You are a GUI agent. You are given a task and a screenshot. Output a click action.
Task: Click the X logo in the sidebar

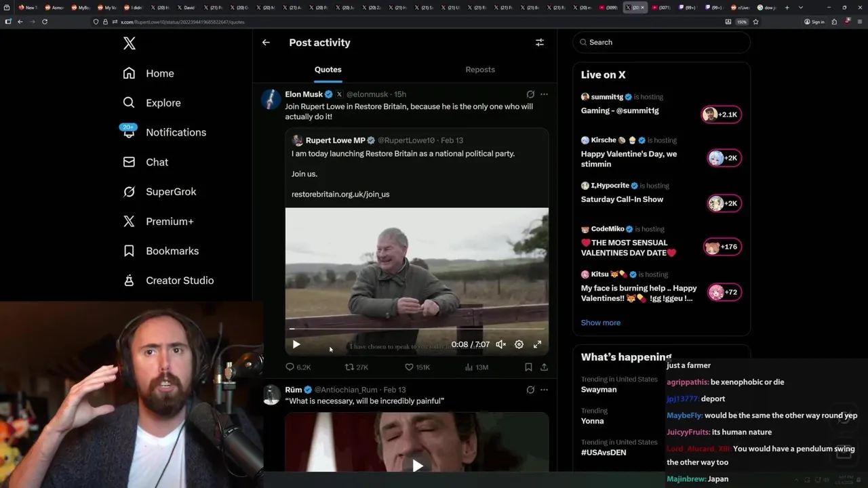click(129, 43)
